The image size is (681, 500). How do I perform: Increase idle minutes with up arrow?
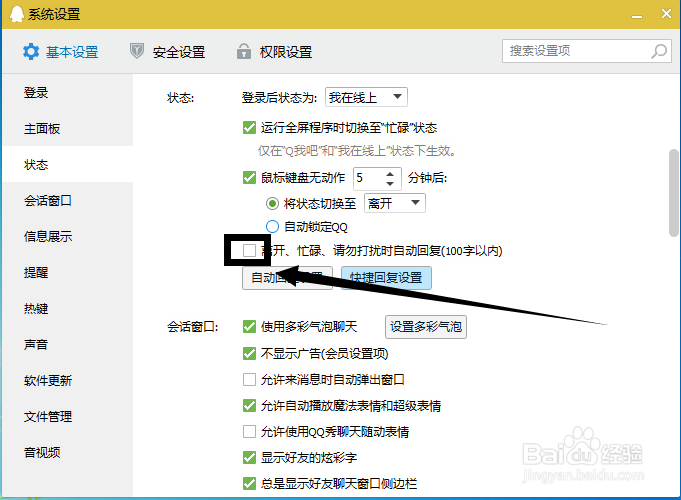[390, 173]
